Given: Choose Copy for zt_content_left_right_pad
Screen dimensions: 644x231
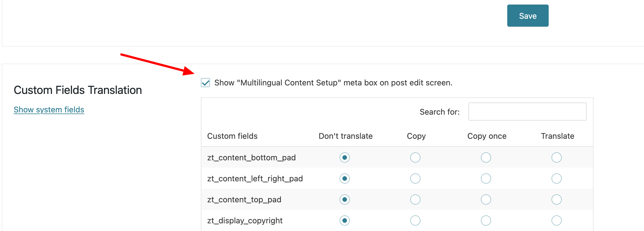Looking at the screenshot, I should tap(415, 178).
